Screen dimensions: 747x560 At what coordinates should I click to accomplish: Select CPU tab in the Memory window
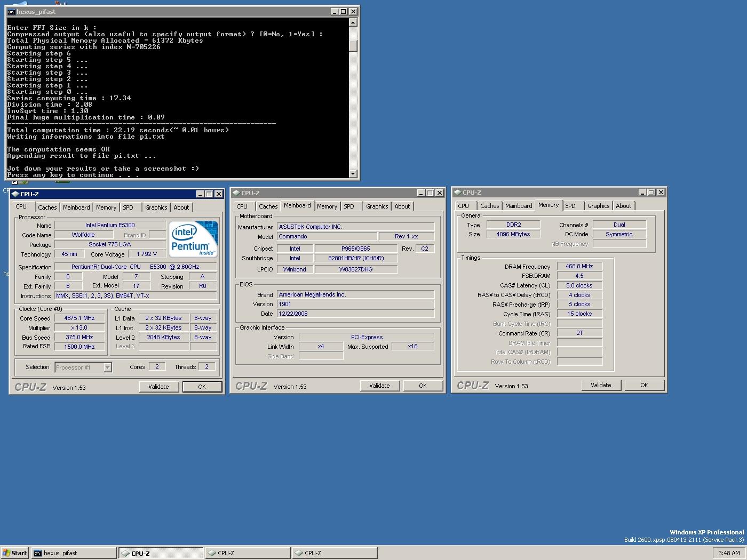463,206
